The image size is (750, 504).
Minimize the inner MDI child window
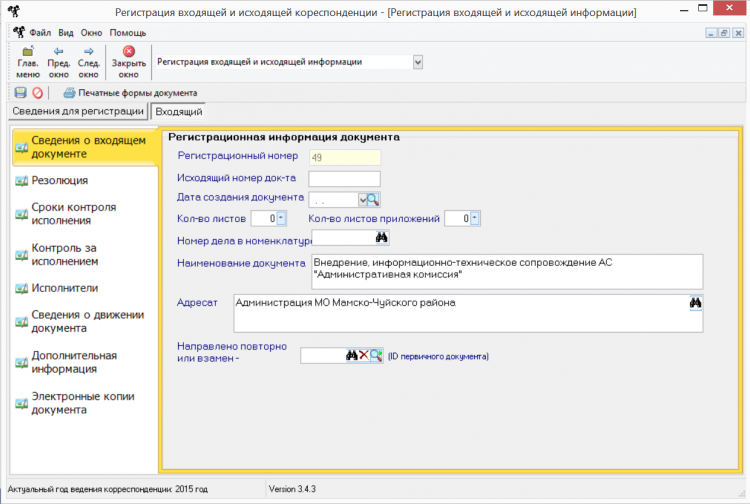click(711, 33)
